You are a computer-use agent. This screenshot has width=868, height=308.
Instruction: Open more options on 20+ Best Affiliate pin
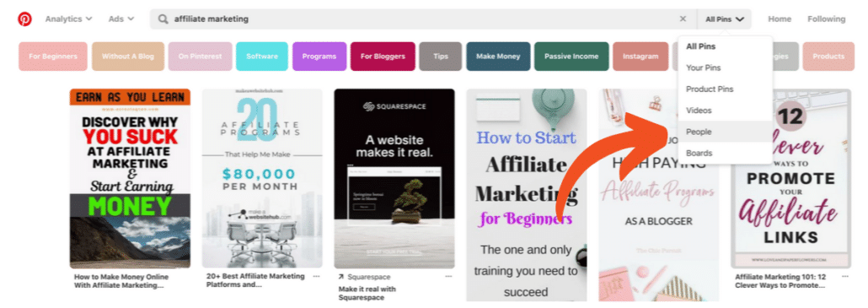tap(316, 276)
